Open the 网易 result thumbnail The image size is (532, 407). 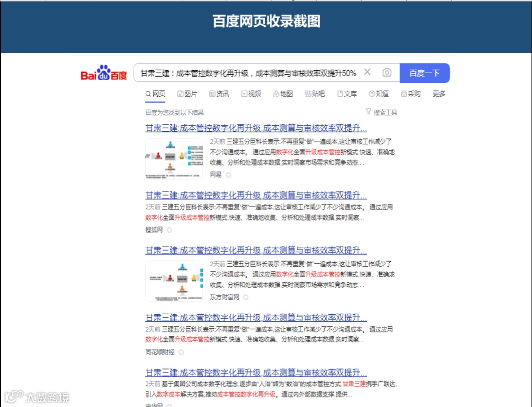[174, 158]
